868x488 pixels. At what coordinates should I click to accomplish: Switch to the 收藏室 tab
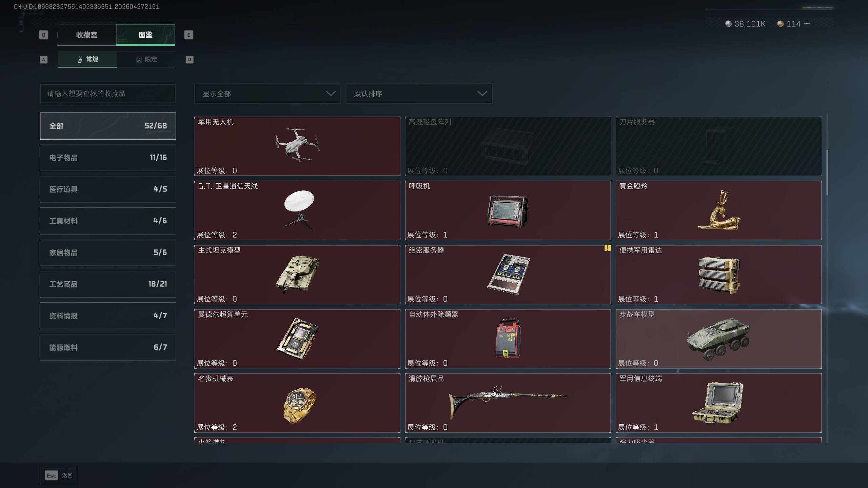pyautogui.click(x=87, y=35)
